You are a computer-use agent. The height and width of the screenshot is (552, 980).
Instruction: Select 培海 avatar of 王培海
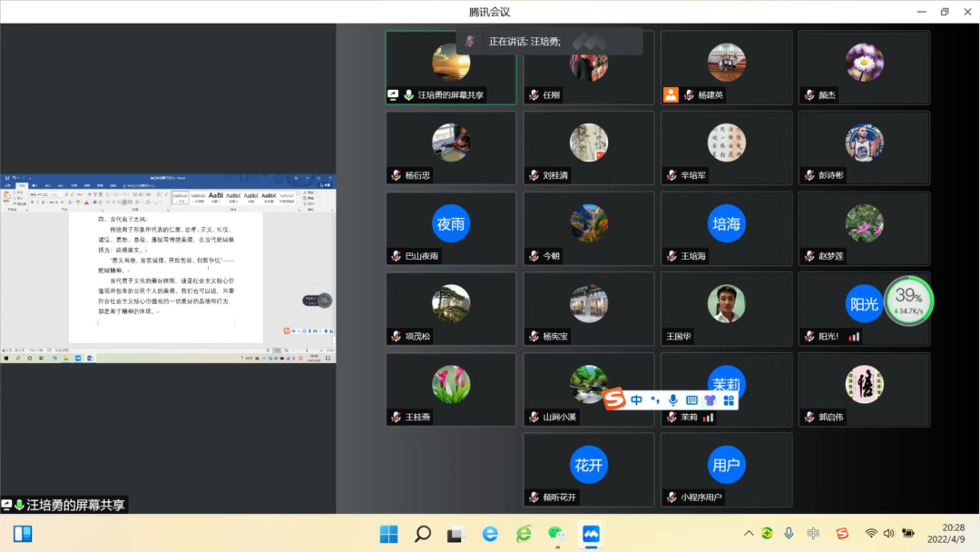pyautogui.click(x=726, y=223)
